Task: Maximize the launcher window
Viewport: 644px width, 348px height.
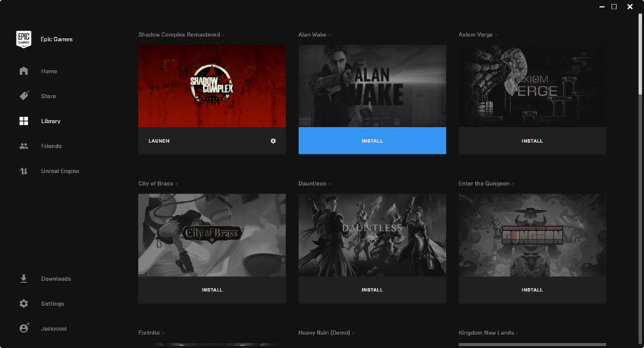Action: coord(614,6)
